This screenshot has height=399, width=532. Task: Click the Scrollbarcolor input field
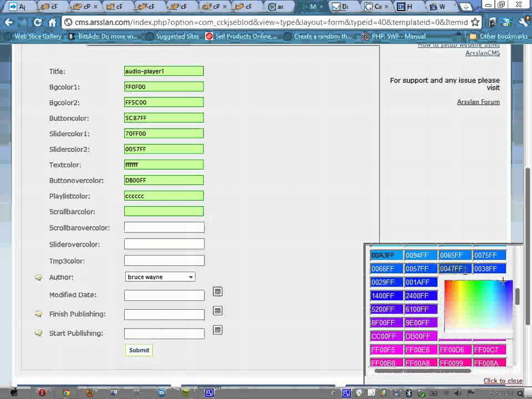click(164, 211)
